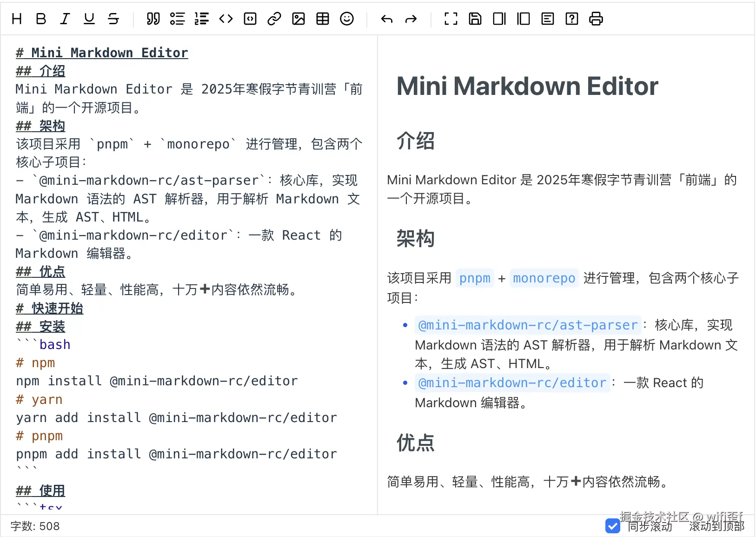
Task: Click the '## 介绍' line in the editor
Action: click(x=40, y=71)
